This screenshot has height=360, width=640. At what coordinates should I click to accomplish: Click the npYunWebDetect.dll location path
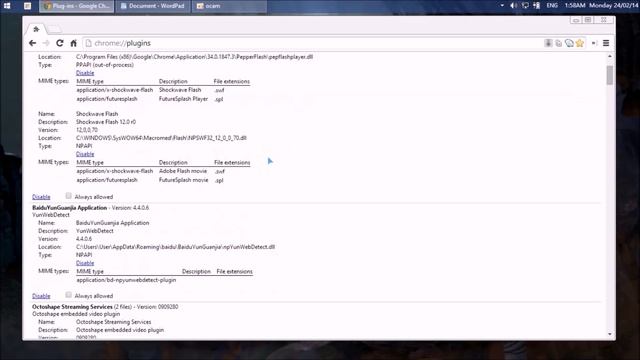coord(176,247)
